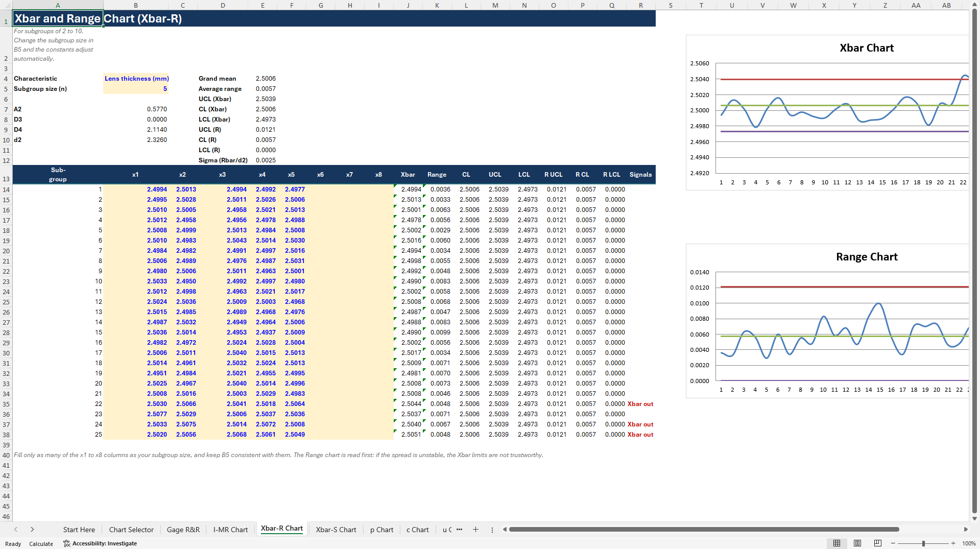Open the c Chart sheet
This screenshot has width=980, height=549.
418,530
